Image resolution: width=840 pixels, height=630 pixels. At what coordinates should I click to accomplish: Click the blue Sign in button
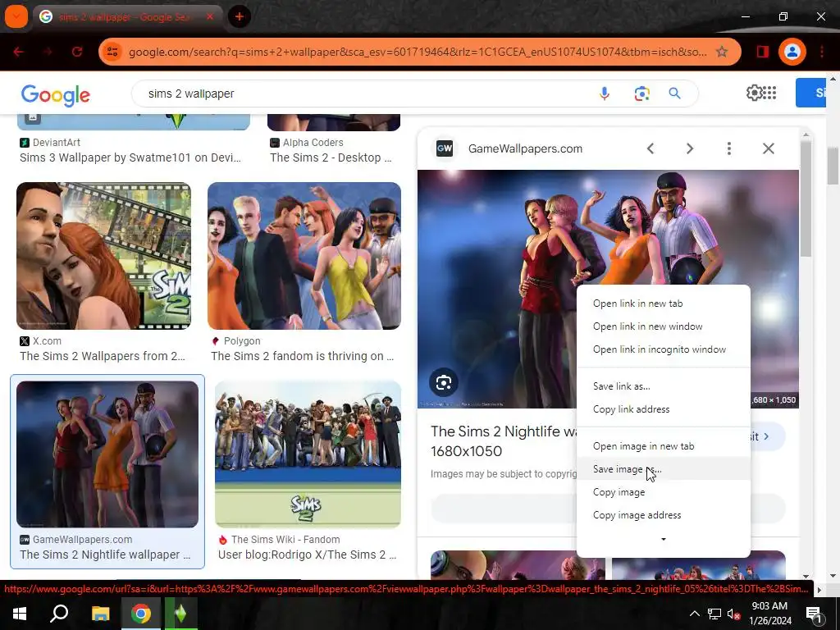tap(811, 93)
